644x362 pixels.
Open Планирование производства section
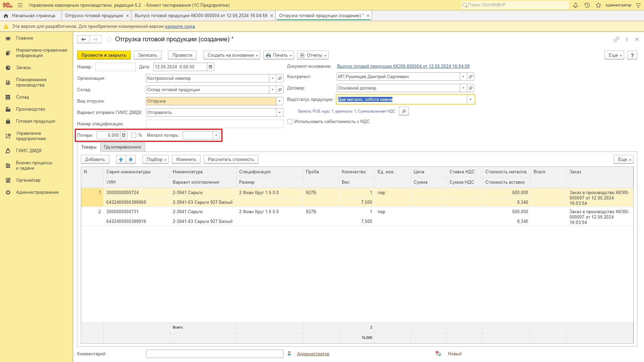[x=31, y=82]
